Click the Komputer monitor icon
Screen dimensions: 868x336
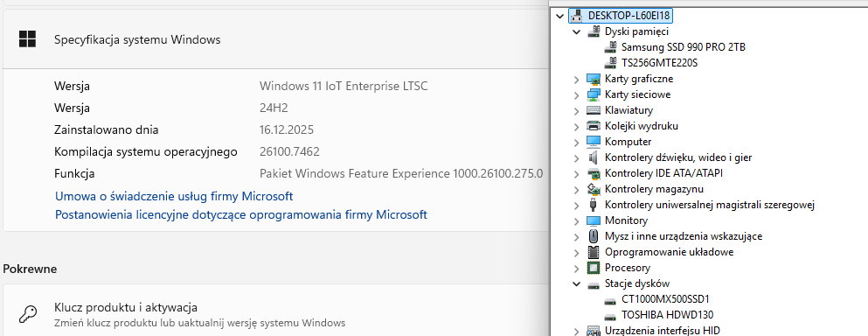point(593,142)
